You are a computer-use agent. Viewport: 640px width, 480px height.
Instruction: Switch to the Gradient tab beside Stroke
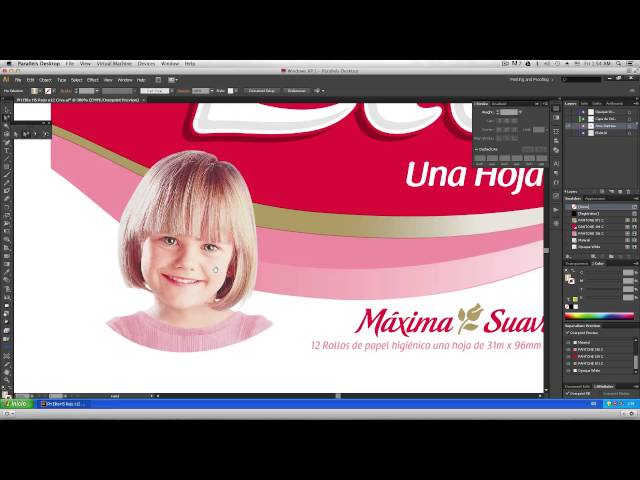point(499,104)
